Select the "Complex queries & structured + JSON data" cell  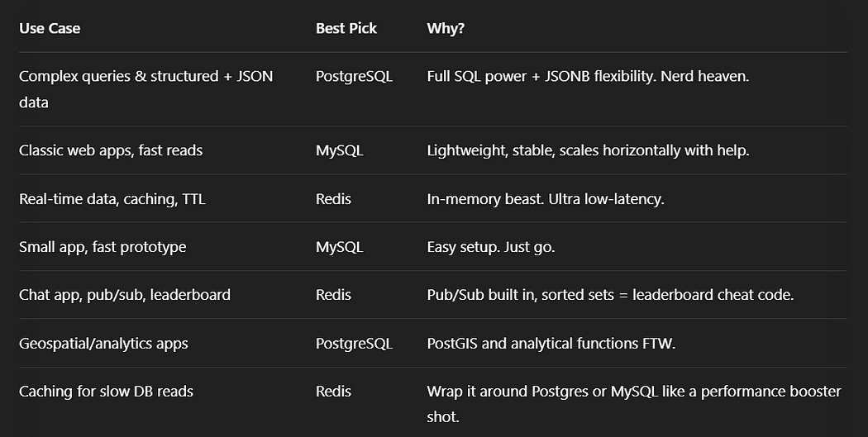point(146,89)
